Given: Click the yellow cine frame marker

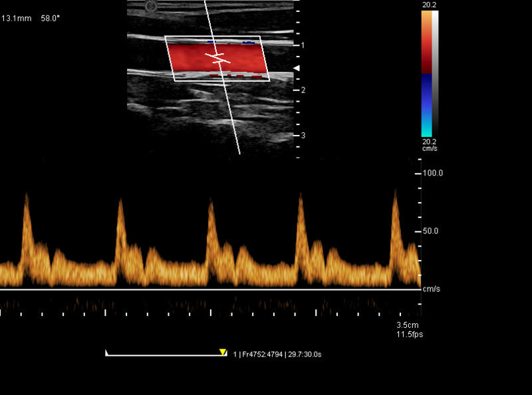Looking at the screenshot, I should (x=223, y=352).
